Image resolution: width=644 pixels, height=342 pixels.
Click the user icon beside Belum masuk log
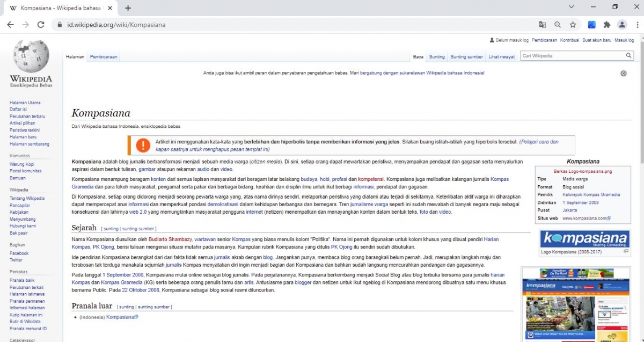point(492,40)
